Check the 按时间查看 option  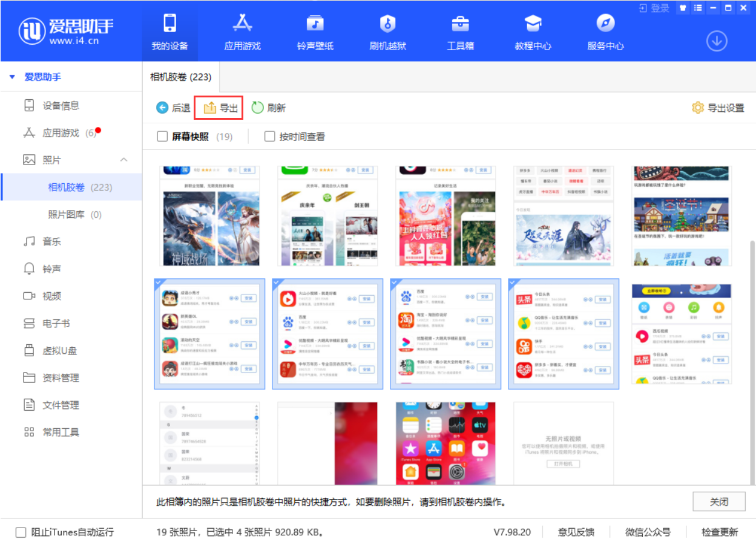269,136
